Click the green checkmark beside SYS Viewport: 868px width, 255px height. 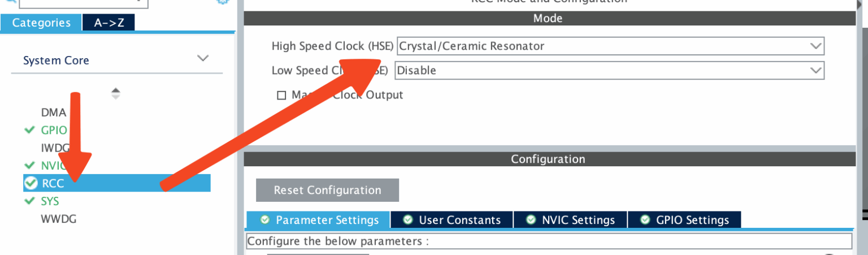[x=30, y=201]
